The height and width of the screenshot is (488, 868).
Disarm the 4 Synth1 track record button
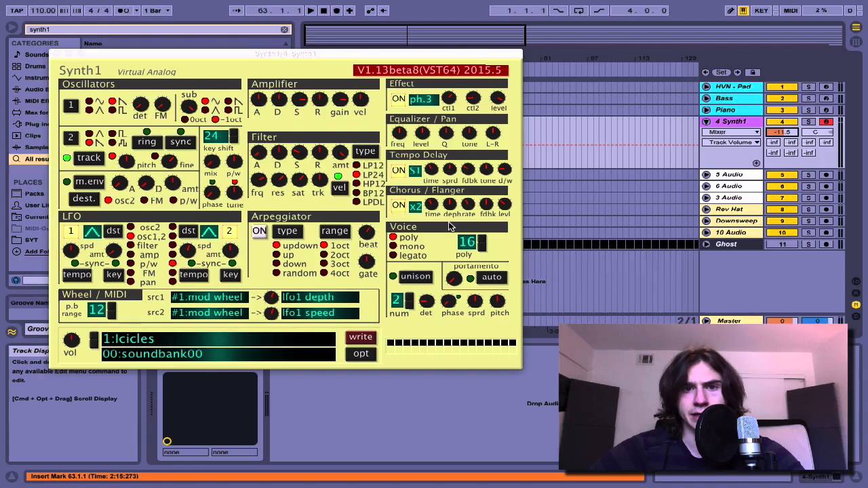[826, 121]
